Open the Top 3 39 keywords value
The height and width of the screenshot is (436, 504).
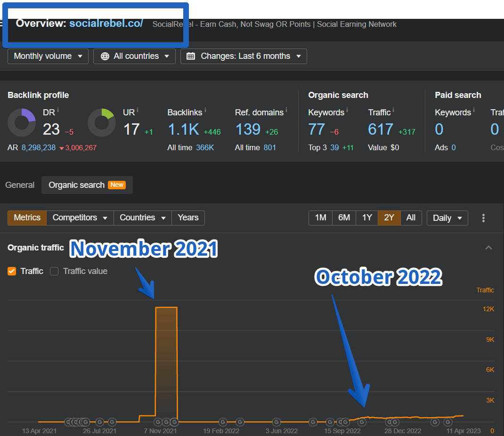pyautogui.click(x=334, y=148)
